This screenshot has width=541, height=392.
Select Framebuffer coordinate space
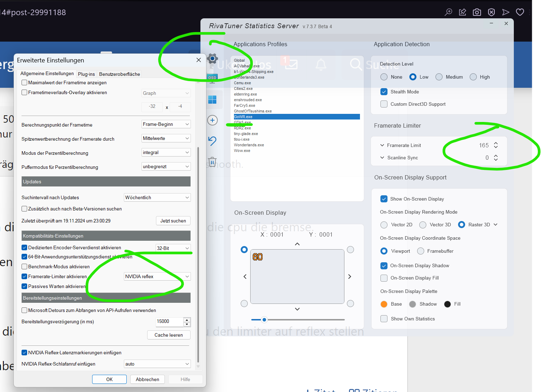[x=421, y=251]
